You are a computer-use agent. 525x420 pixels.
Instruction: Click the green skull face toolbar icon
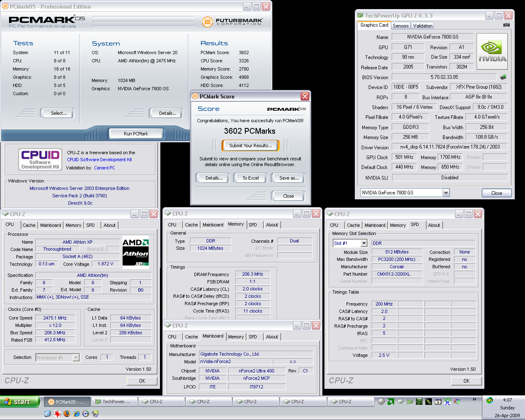point(419,402)
